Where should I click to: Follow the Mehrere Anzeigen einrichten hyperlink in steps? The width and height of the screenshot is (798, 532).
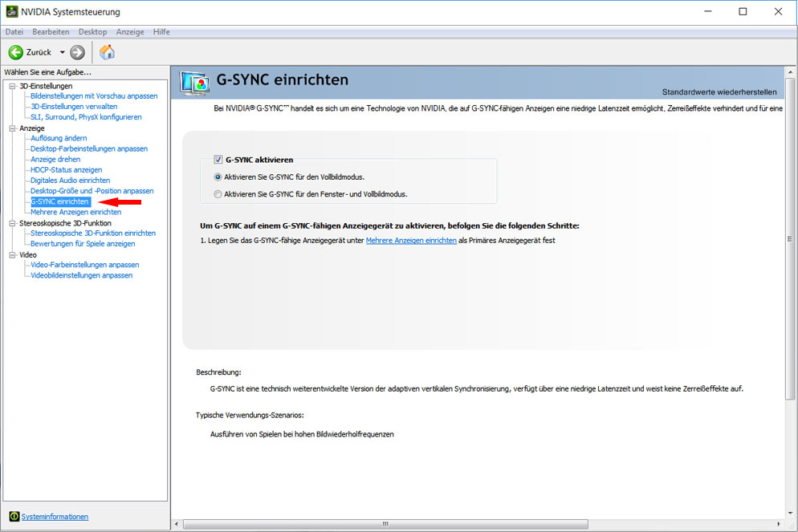[x=411, y=241]
